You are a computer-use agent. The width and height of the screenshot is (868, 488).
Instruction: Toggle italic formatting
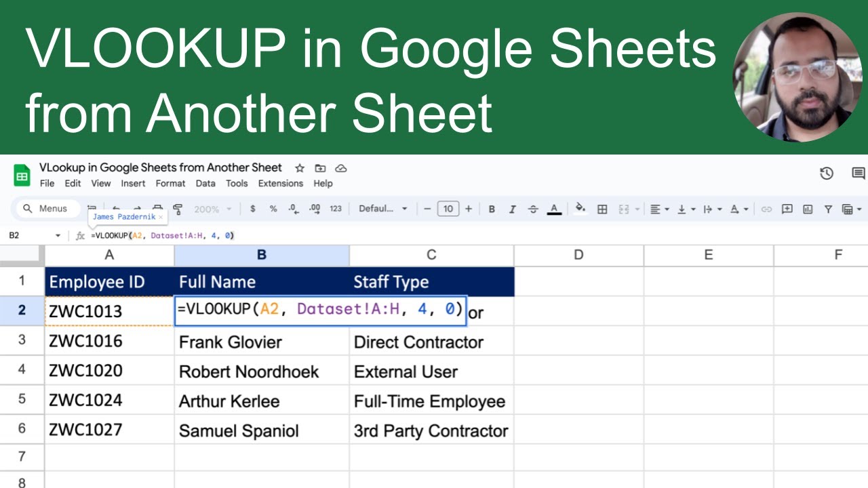tap(512, 209)
